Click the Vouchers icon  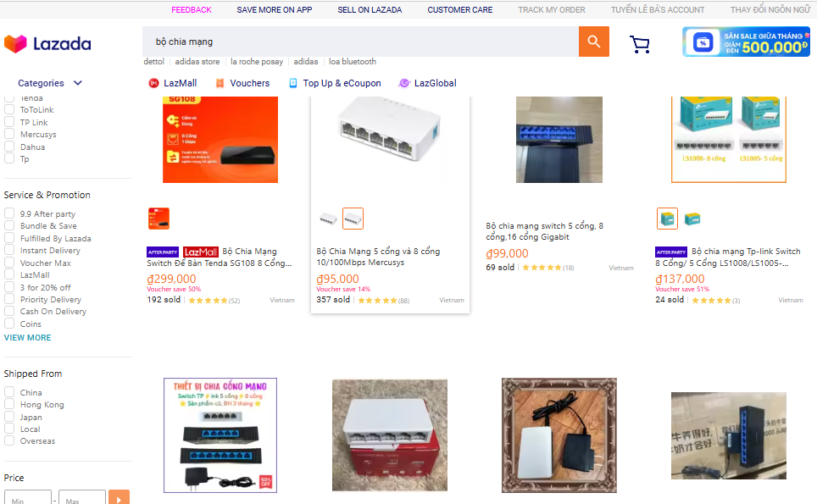(x=220, y=83)
